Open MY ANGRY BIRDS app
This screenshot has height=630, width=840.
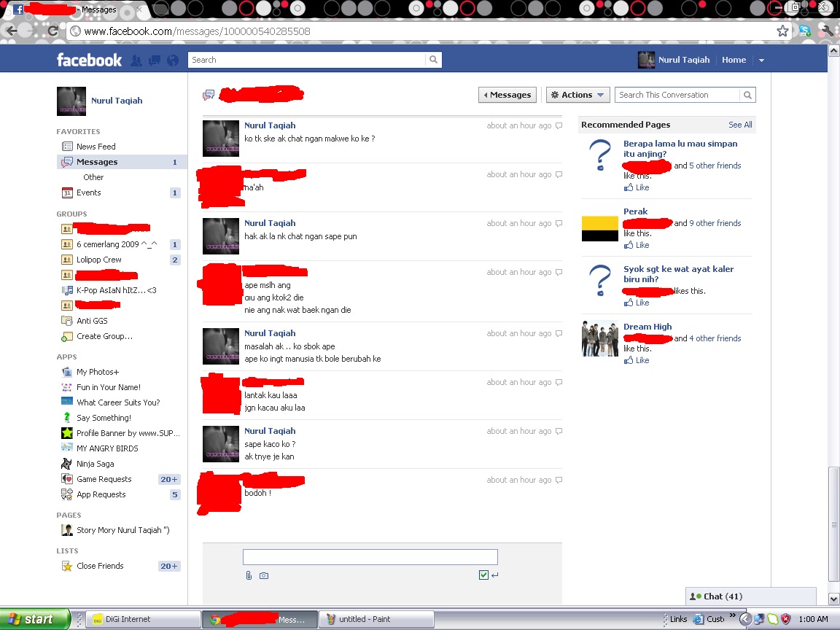[x=107, y=448]
